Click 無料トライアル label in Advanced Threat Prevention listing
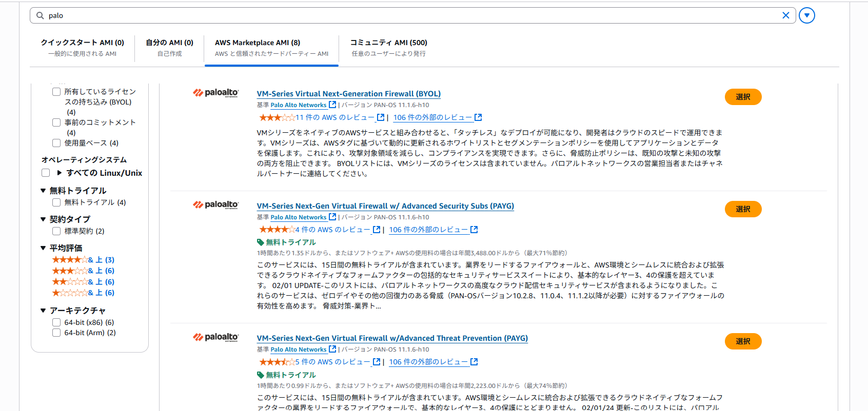The width and height of the screenshot is (868, 411). click(291, 375)
